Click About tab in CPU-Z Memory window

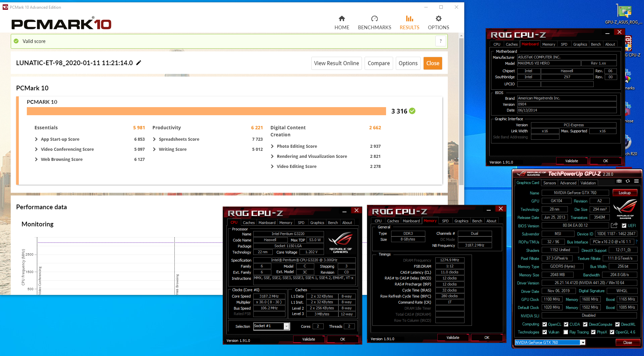(491, 221)
